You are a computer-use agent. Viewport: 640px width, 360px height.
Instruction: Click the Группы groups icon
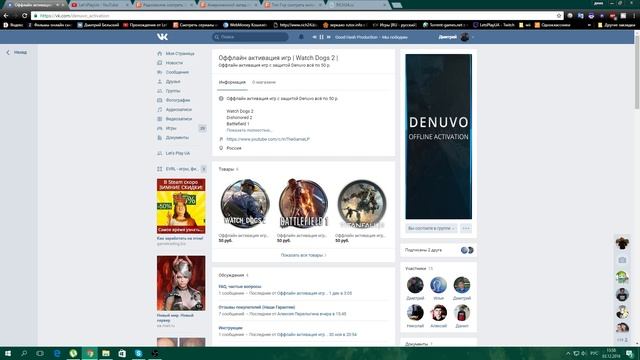[160, 91]
